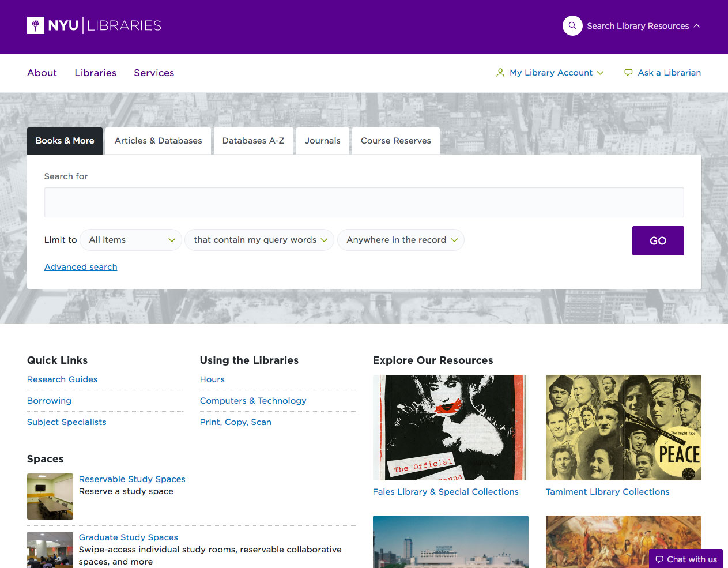Viewport: 728px width, 568px height.
Task: Click into the Search for text field
Action: [x=364, y=202]
